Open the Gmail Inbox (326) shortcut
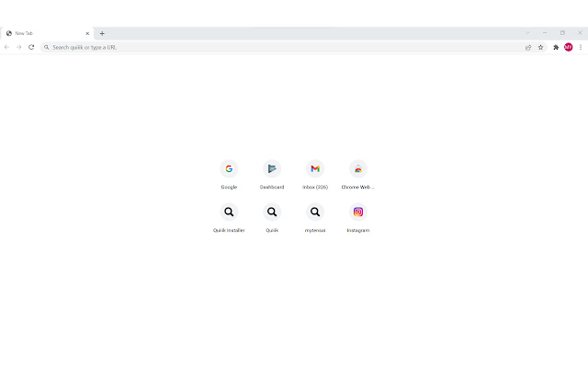The height and width of the screenshot is (368, 588). point(315,175)
